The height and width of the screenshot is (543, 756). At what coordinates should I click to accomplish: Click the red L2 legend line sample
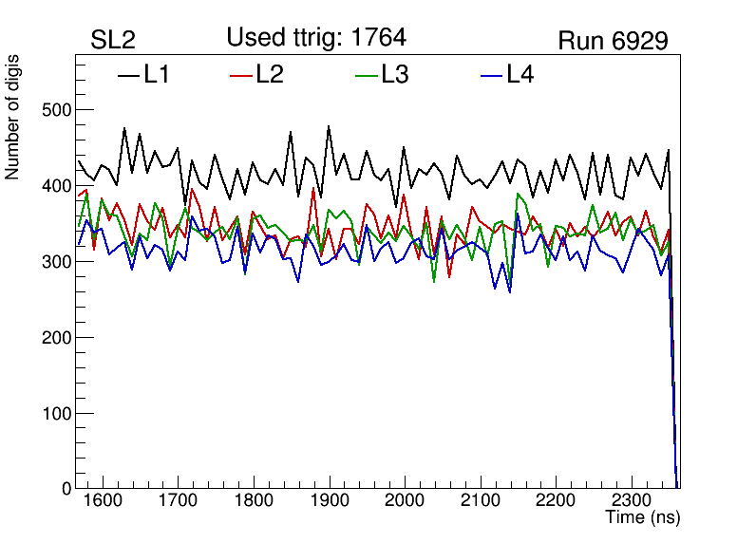click(242, 75)
